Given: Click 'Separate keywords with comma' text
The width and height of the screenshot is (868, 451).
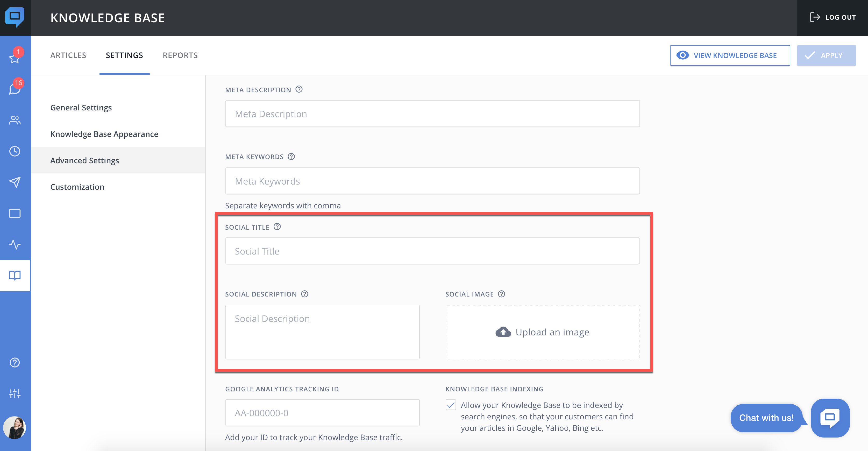Looking at the screenshot, I should pyautogui.click(x=283, y=206).
